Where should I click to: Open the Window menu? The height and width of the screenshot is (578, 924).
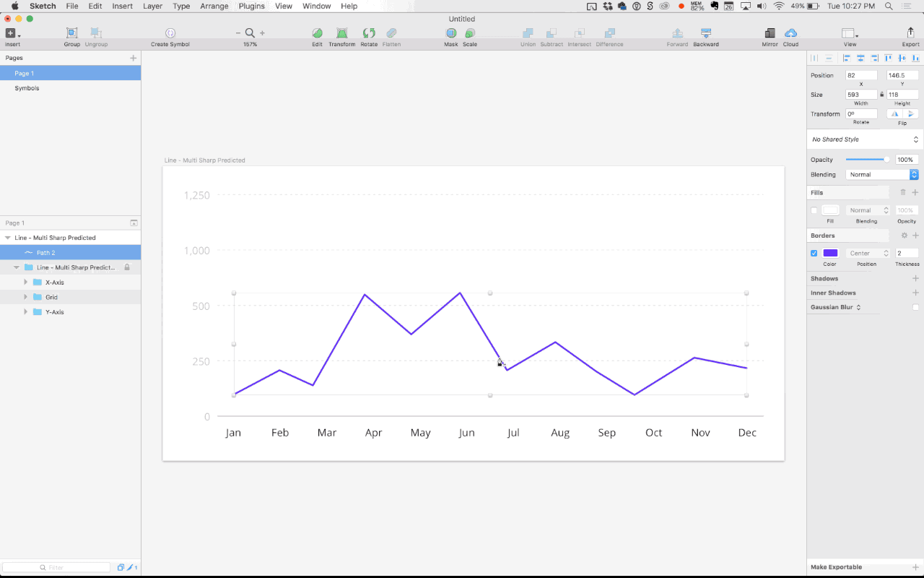point(316,6)
